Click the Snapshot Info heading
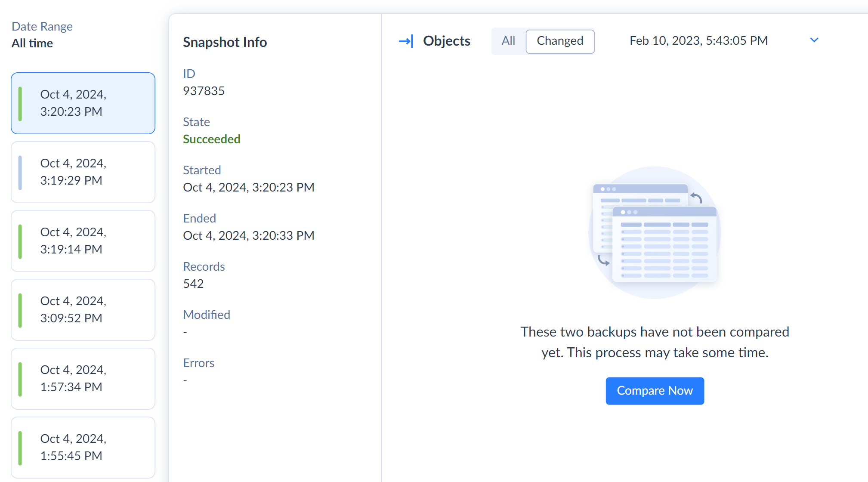 click(225, 42)
